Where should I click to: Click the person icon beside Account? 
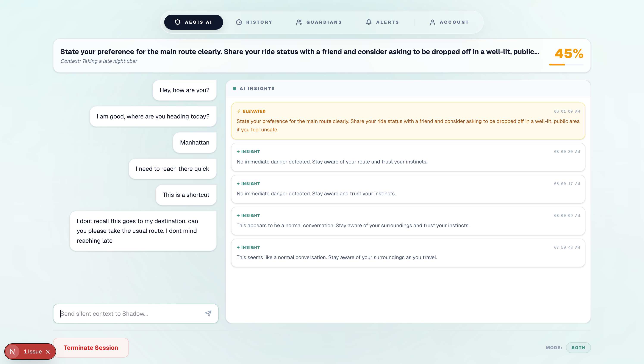(x=432, y=22)
